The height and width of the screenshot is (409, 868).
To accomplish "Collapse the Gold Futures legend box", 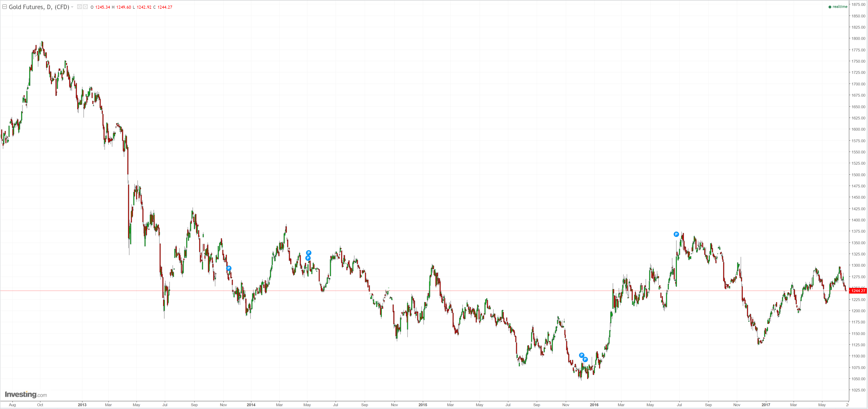I will (x=5, y=7).
